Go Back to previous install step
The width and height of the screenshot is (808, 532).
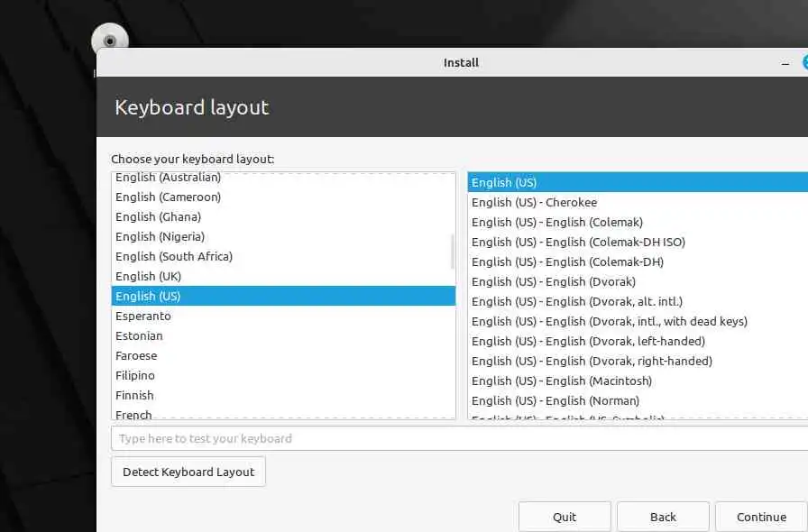click(x=663, y=517)
